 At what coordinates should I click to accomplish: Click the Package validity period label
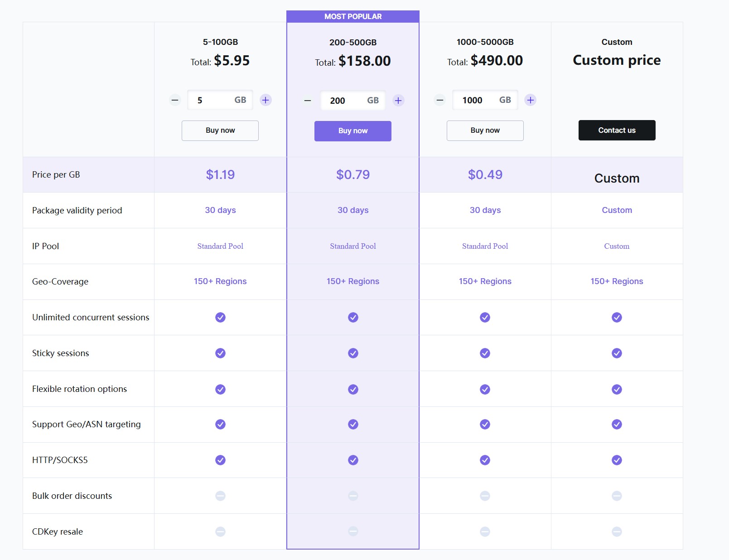coord(77,210)
